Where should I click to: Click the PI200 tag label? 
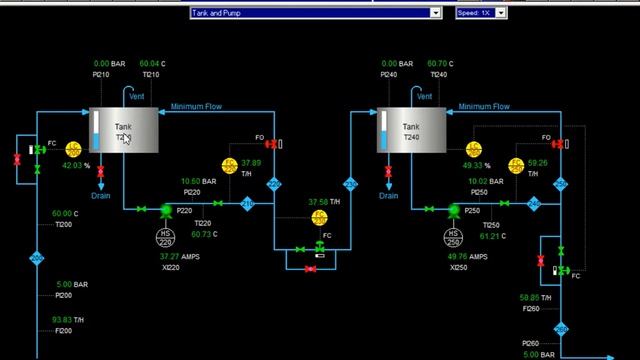pos(64,296)
